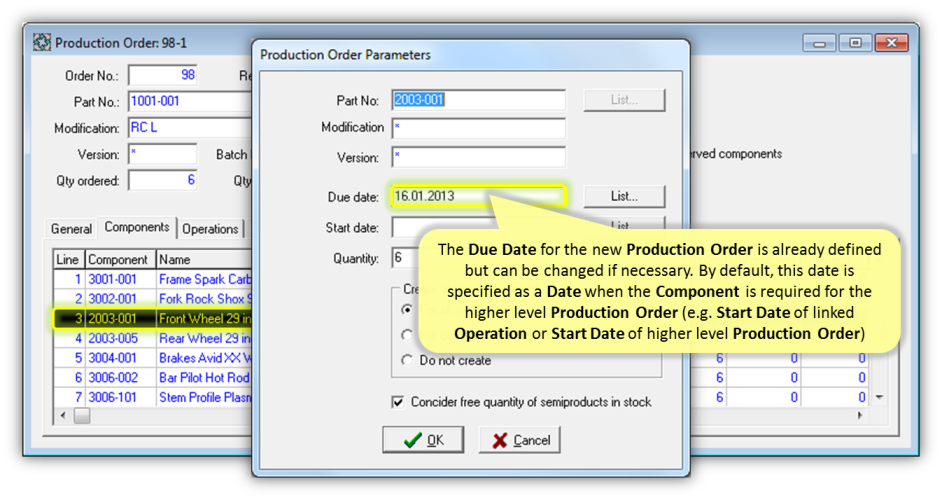Uncheck Concider free quantity of semiproducts
The width and height of the screenshot is (942, 500).
pyautogui.click(x=398, y=402)
